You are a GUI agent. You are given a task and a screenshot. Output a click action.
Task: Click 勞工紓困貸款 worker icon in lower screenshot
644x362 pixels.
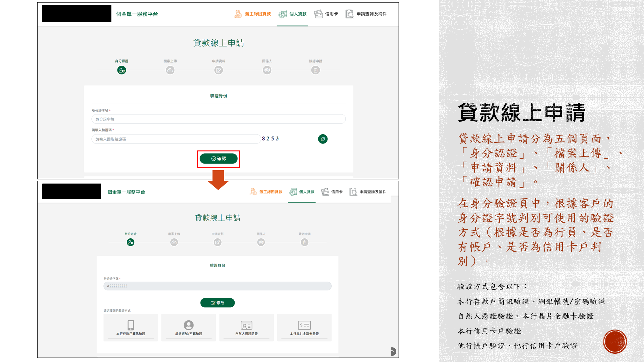click(x=253, y=192)
